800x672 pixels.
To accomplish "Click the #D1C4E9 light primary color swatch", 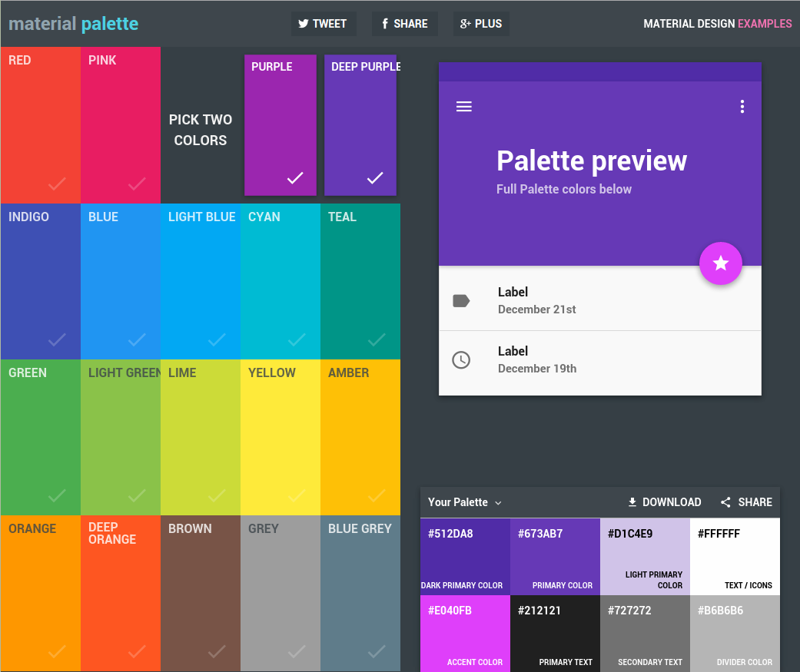I will (645, 557).
